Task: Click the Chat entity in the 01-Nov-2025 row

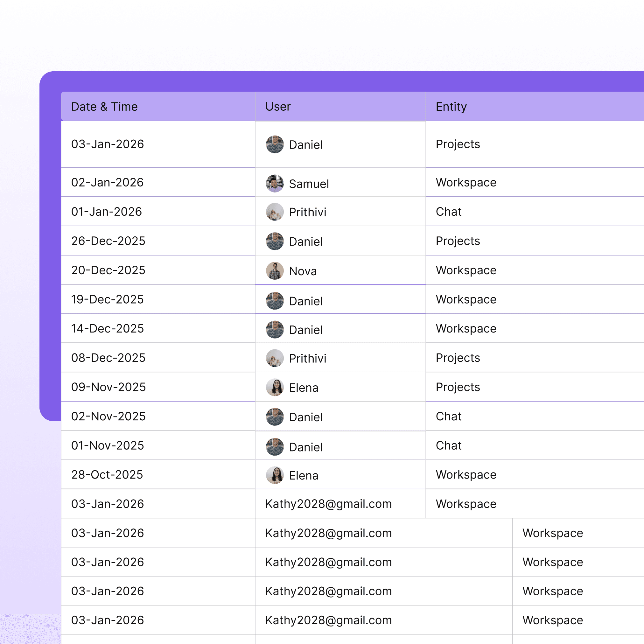Action: click(449, 445)
